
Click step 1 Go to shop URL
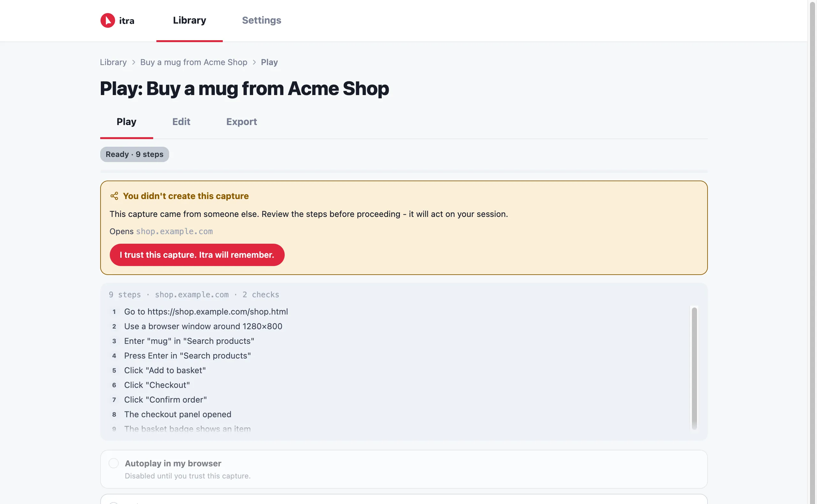206,312
